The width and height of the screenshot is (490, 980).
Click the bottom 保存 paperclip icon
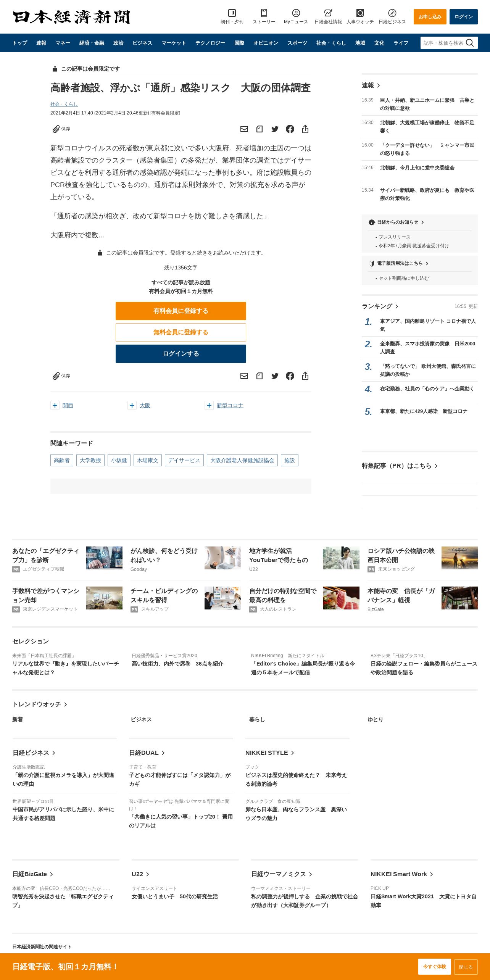[x=56, y=376]
